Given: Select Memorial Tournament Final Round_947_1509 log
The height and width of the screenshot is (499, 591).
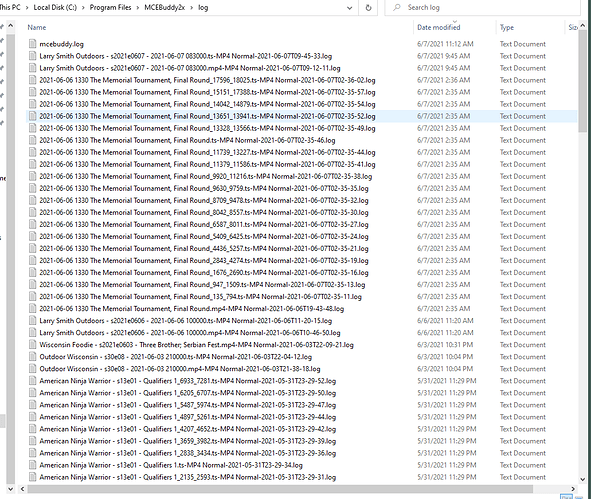Looking at the screenshot, I should point(202,285).
